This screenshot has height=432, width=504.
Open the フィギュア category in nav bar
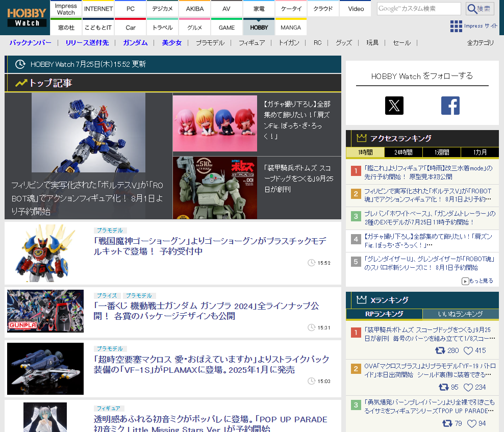tap(251, 43)
